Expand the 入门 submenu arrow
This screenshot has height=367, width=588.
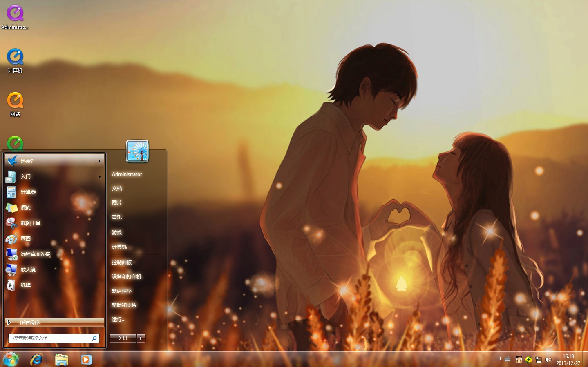pos(100,176)
